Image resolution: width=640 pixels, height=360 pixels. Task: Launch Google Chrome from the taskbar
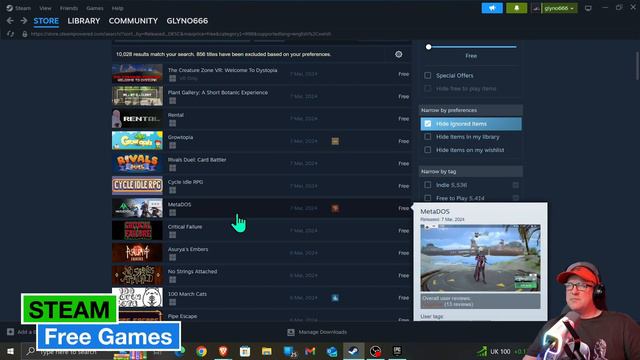tap(201, 351)
